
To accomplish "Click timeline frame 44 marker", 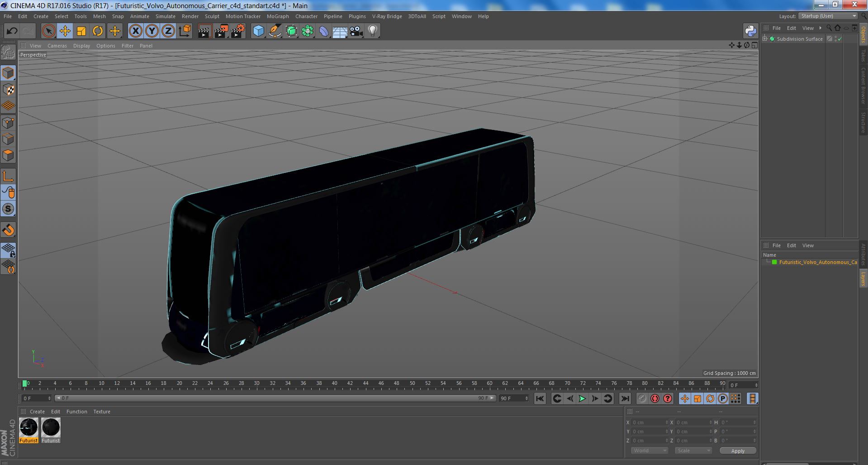I will [365, 383].
